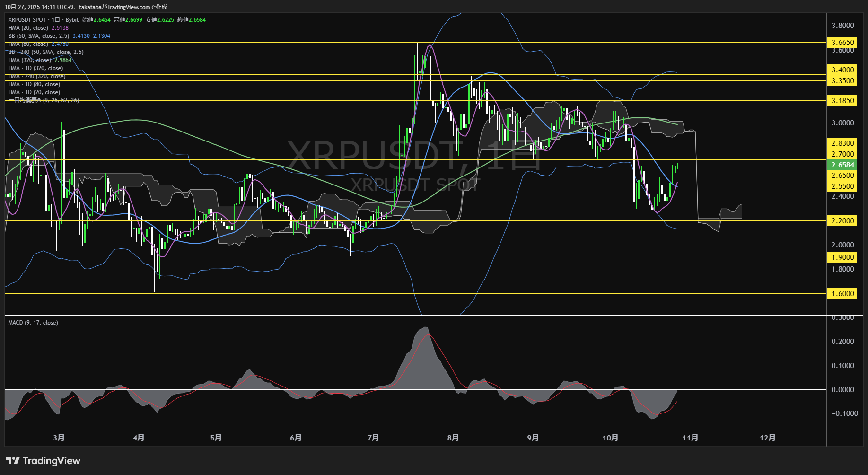Select the Ichimoku 一目均衡表 indicator legend
The height and width of the screenshot is (475, 868).
tap(44, 100)
